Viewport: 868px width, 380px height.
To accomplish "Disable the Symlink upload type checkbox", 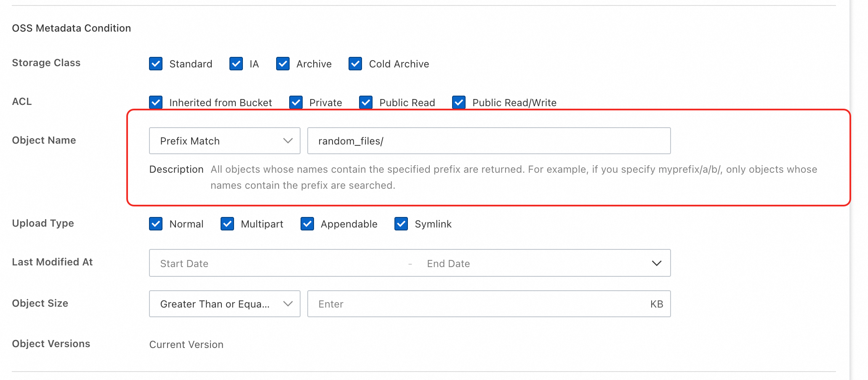I will click(401, 224).
